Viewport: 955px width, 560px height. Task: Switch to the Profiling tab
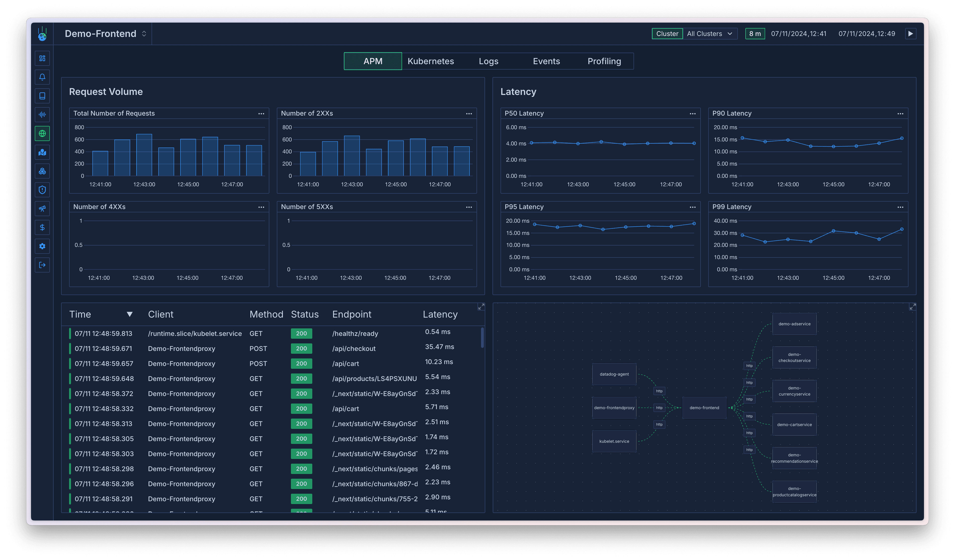point(604,61)
